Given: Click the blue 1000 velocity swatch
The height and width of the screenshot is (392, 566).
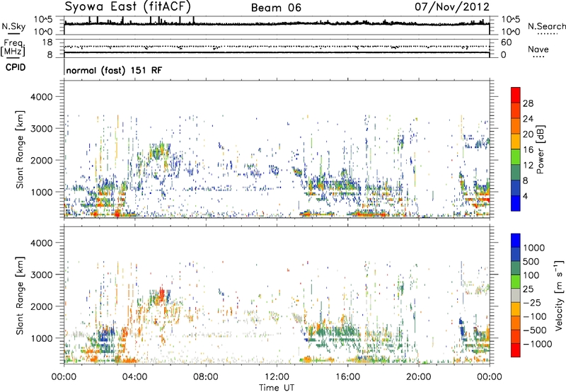Looking at the screenshot, I should (516, 241).
